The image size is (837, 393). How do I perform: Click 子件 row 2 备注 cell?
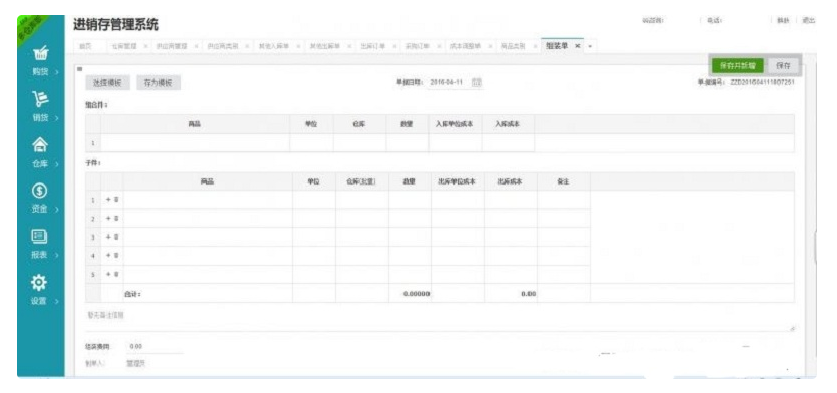(x=564, y=218)
